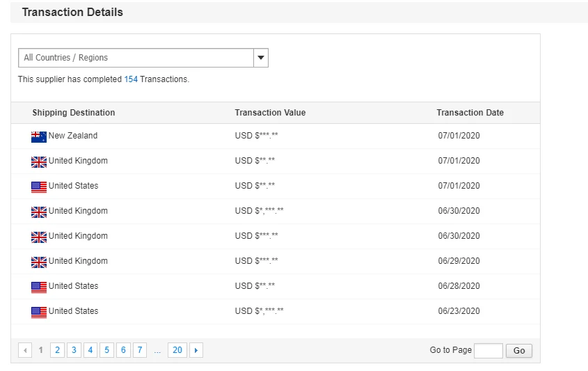Go to previous page arrow
The image size is (588, 371).
[25, 350]
